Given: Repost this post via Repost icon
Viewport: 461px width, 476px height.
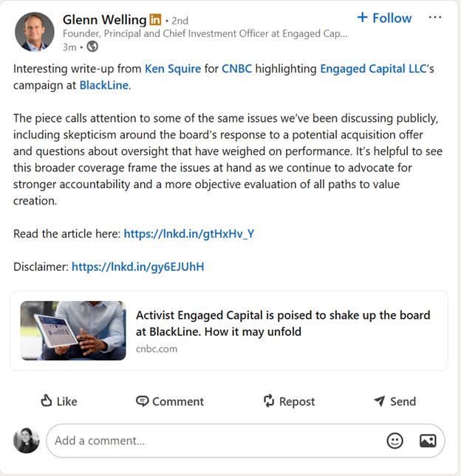Looking at the screenshot, I should pyautogui.click(x=269, y=401).
